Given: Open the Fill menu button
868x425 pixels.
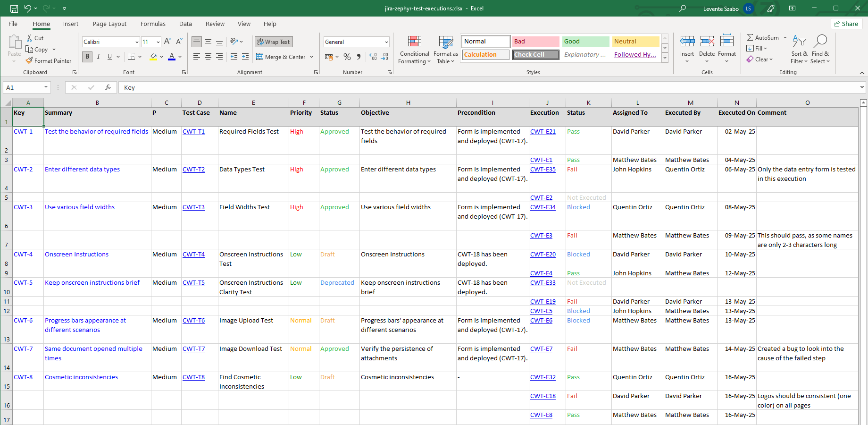Looking at the screenshot, I should click(x=757, y=49).
